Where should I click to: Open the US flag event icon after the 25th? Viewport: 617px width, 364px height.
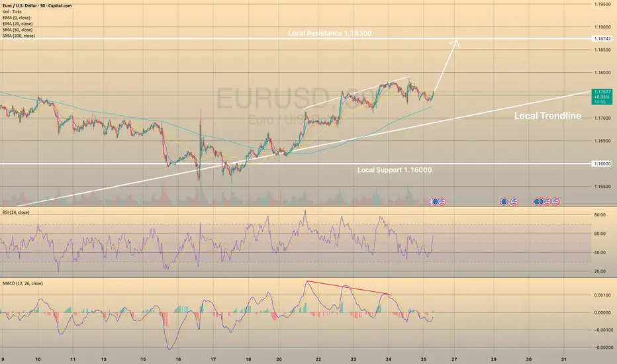(x=442, y=201)
